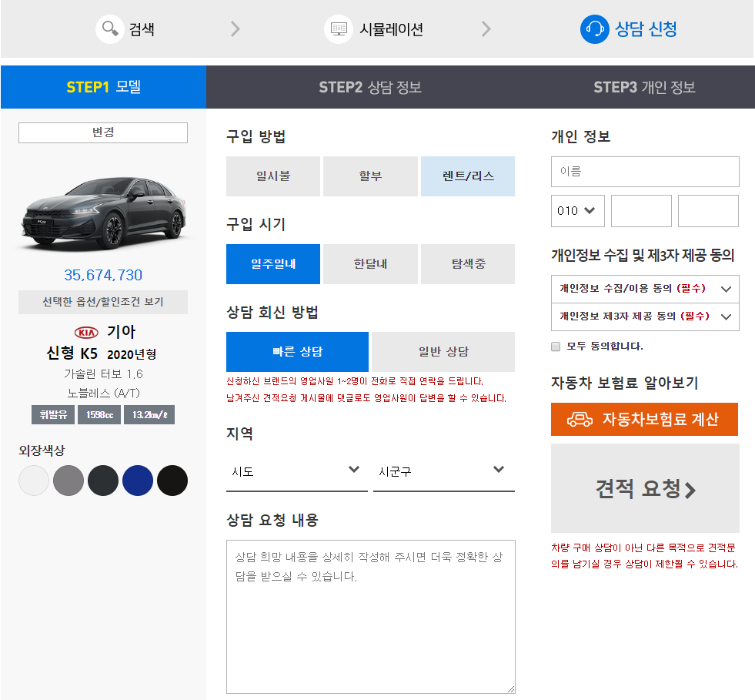The image size is (755, 700).
Task: Select the blue exterior color swatch
Action: 138,481
